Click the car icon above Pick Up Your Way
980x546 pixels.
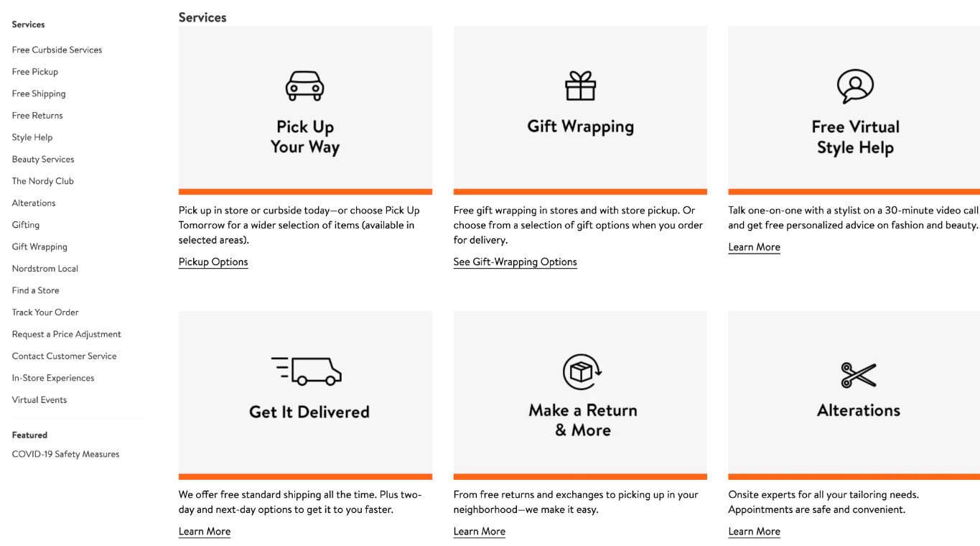coord(305,86)
